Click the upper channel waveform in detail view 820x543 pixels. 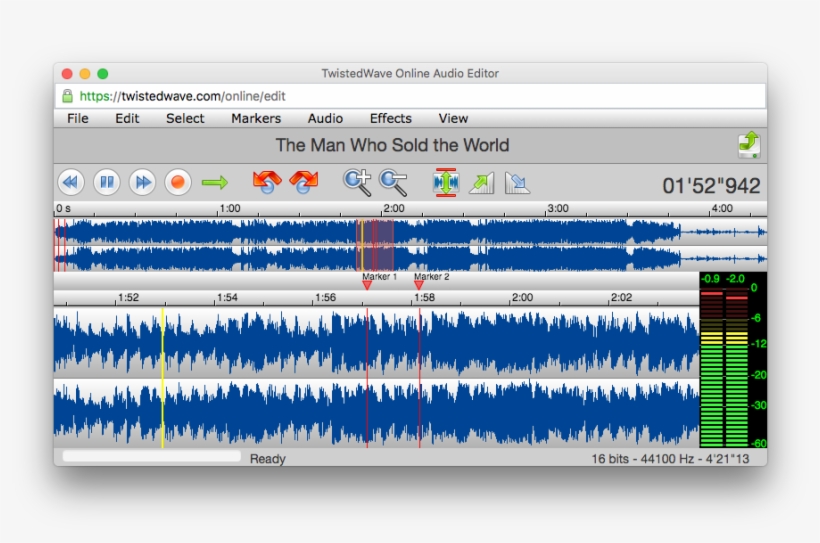377,342
